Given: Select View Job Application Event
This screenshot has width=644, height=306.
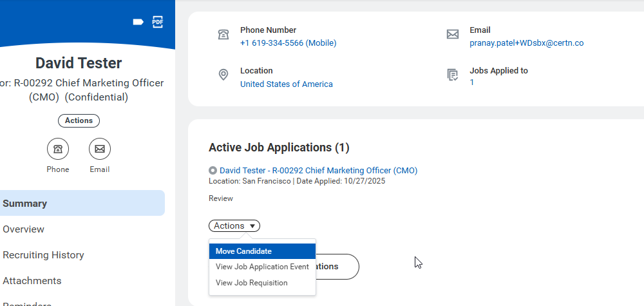Looking at the screenshot, I should pos(263,267).
